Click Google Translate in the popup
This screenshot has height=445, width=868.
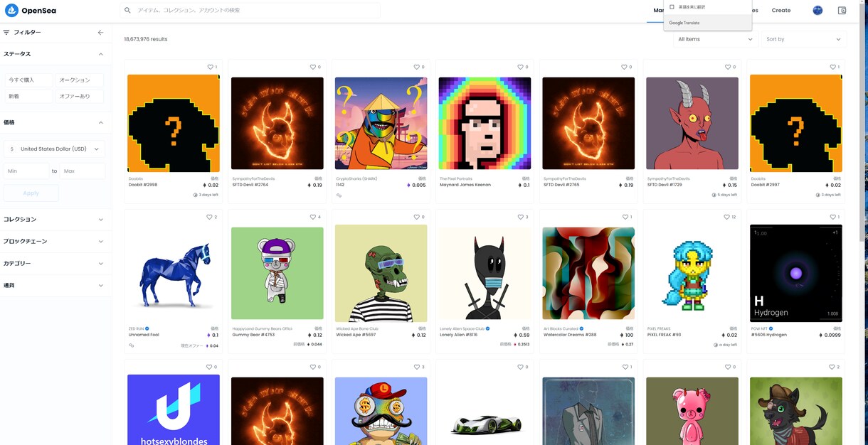click(684, 23)
